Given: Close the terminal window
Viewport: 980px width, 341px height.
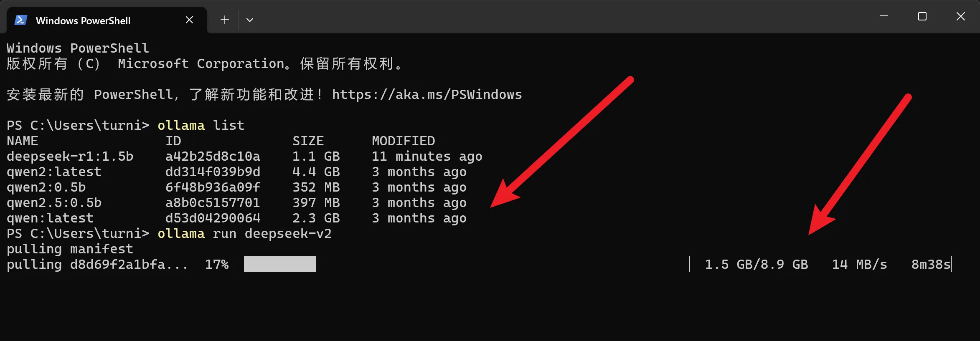Looking at the screenshot, I should (961, 16).
